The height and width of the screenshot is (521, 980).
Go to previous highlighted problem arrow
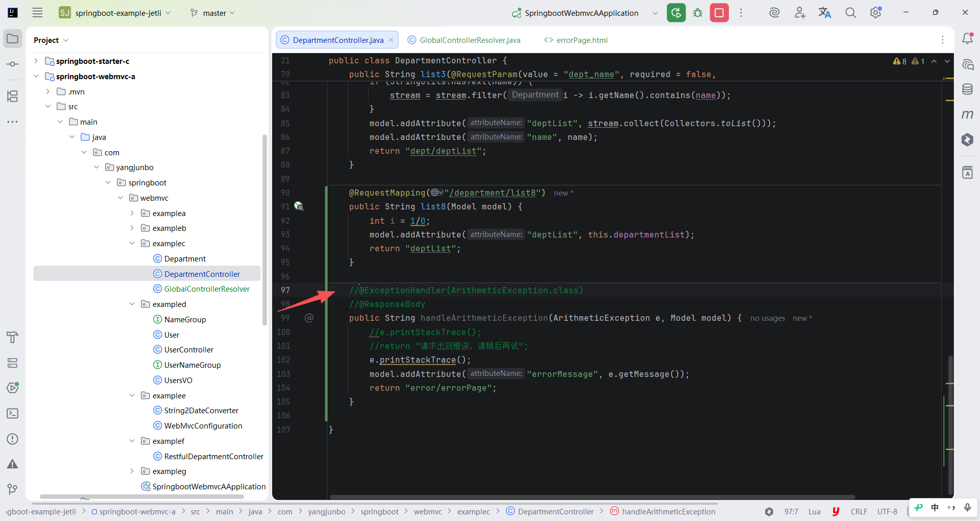click(934, 61)
